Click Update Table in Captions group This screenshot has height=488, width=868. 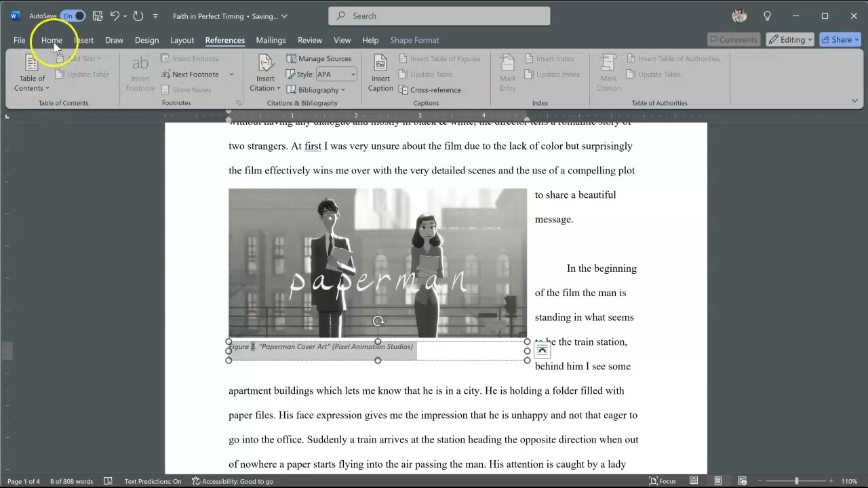pyautogui.click(x=425, y=74)
